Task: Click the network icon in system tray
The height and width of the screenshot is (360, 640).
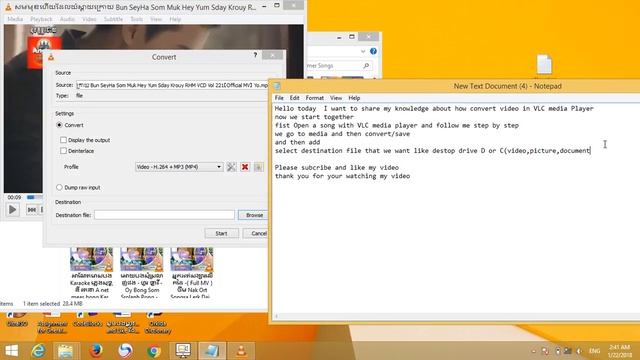Action: coord(568,351)
